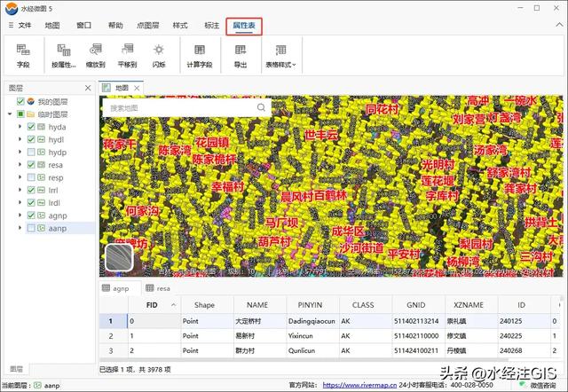Switch to the 标注 ribbon tab
The height and width of the screenshot is (392, 568).
click(x=212, y=26)
